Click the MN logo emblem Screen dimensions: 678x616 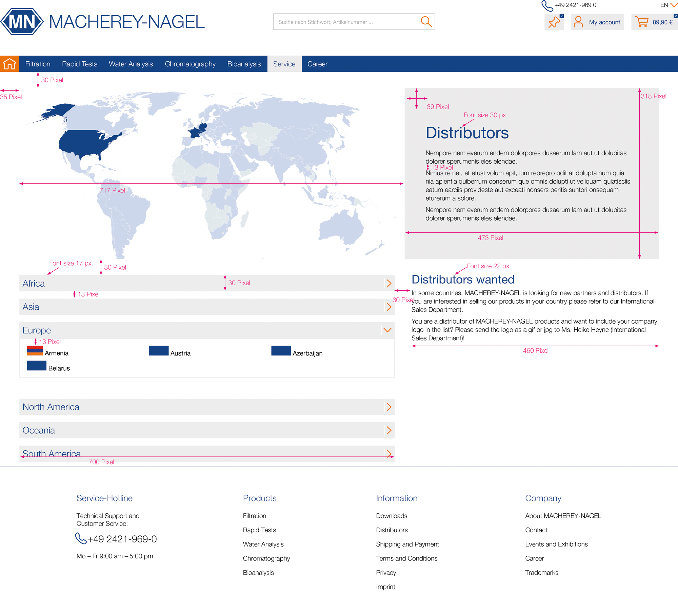[22, 22]
